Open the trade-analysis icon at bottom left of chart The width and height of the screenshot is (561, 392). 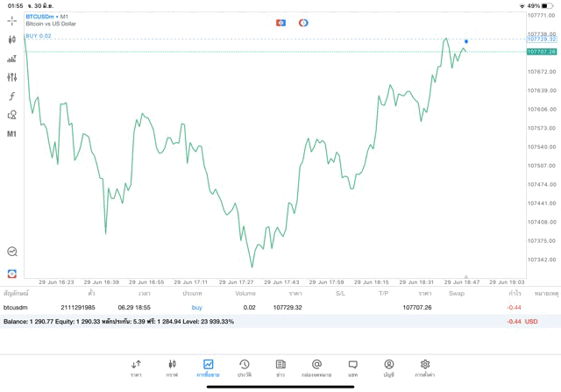pos(12,252)
